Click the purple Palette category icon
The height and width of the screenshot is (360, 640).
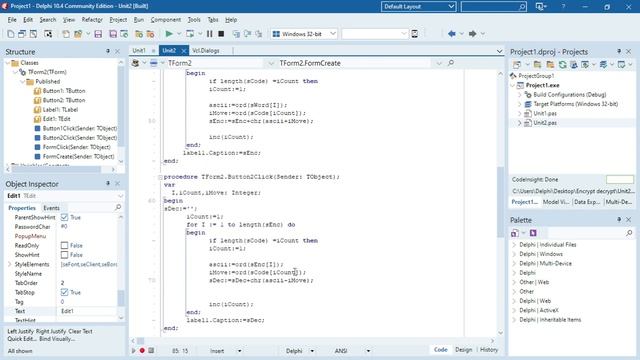(x=533, y=233)
